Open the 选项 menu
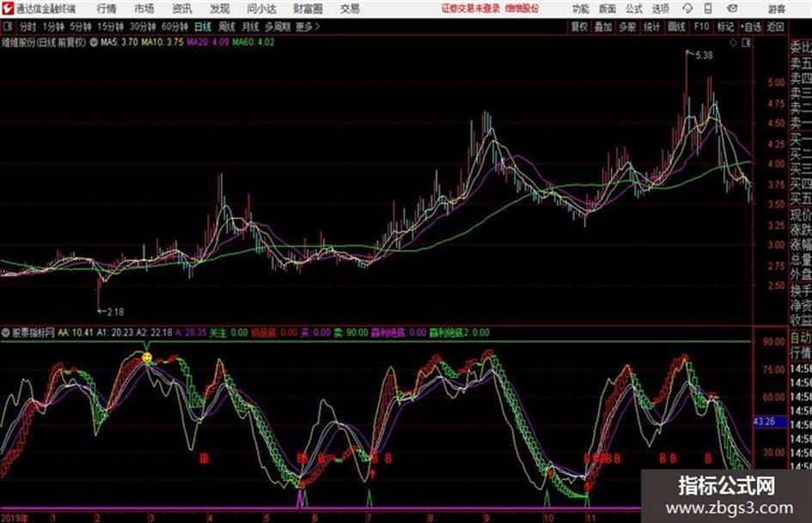Screen dimensions: 812x523 (661, 9)
